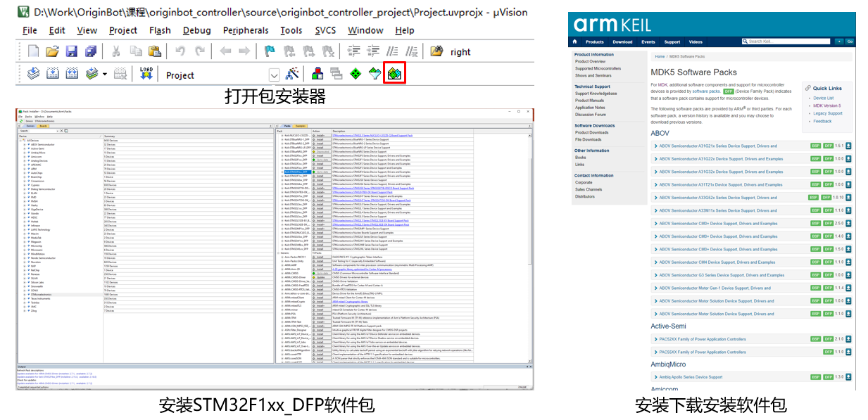Click the Copy icon in the toolbar

coord(135,51)
